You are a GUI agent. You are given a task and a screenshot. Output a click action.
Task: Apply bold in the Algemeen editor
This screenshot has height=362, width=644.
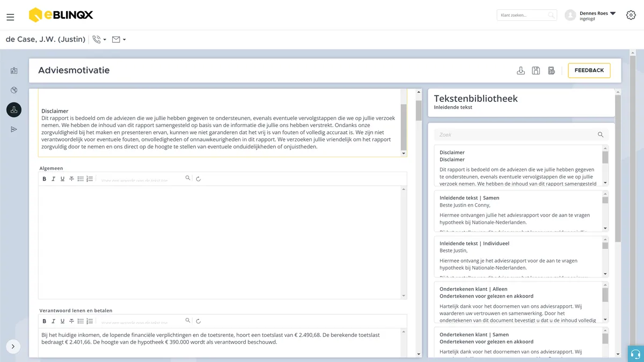pos(45,179)
